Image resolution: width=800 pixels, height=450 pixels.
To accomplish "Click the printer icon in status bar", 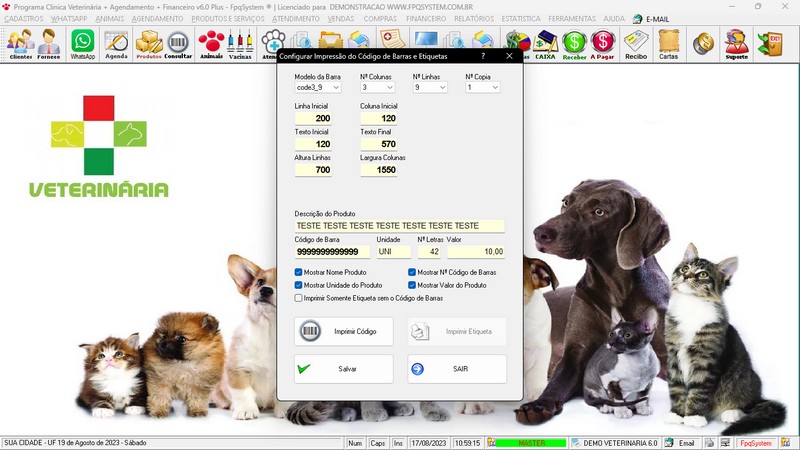I will [709, 443].
